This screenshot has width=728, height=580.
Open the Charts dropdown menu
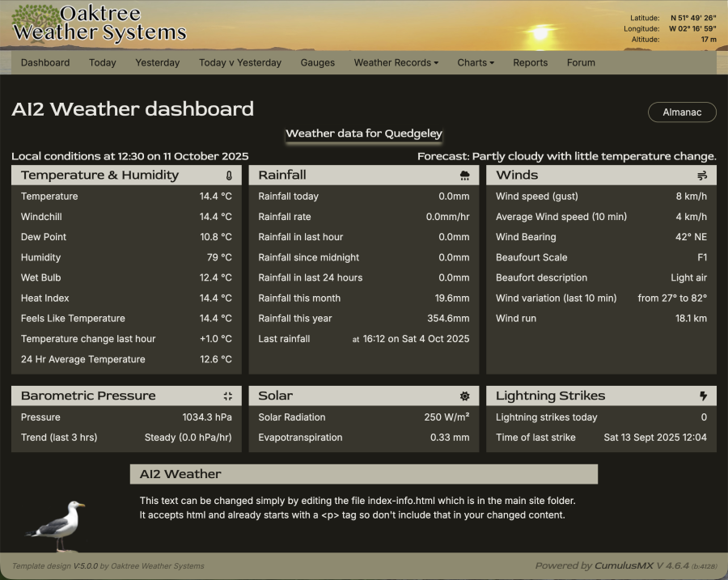coord(475,63)
